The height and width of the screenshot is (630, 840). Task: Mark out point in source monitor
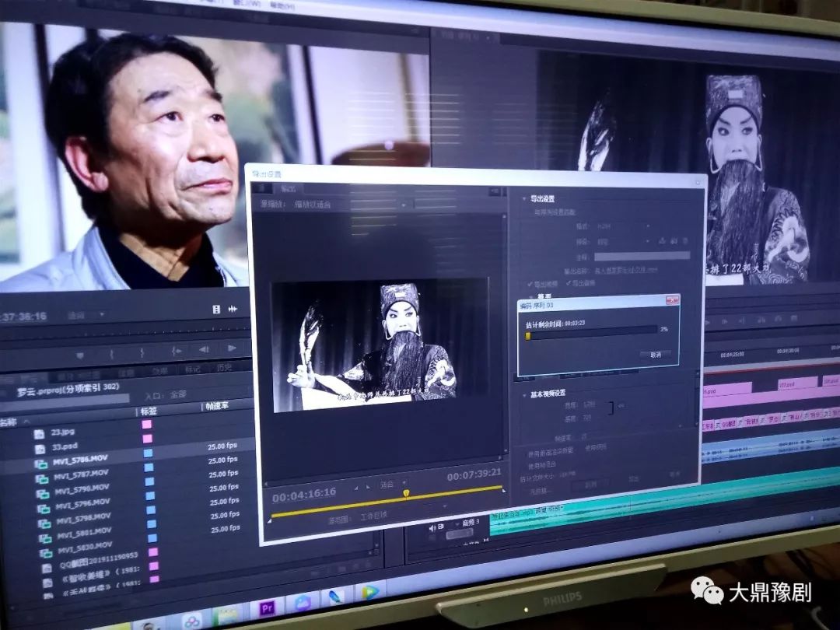pyautogui.click(x=142, y=352)
